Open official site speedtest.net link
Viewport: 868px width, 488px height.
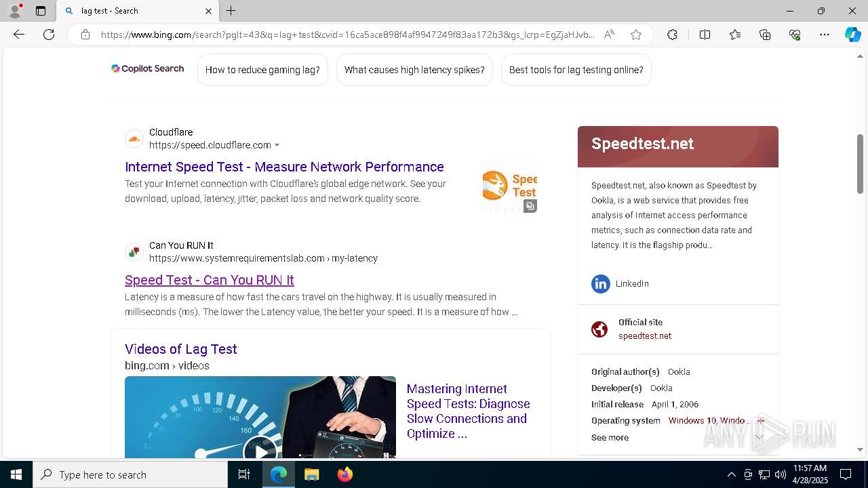pyautogui.click(x=645, y=335)
